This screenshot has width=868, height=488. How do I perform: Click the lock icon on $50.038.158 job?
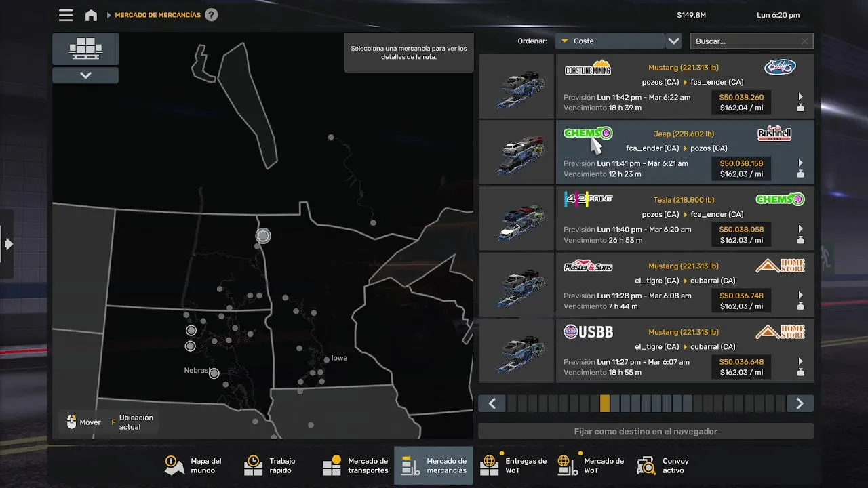[x=800, y=174]
